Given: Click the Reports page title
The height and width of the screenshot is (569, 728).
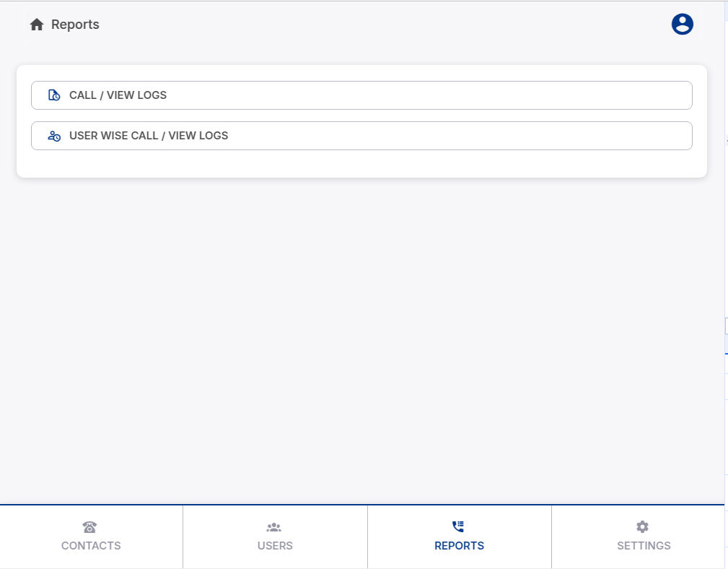Looking at the screenshot, I should click(x=75, y=24).
